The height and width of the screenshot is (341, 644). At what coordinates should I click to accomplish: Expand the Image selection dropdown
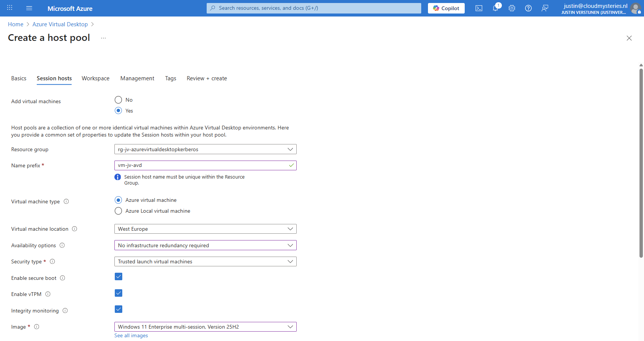205,327
